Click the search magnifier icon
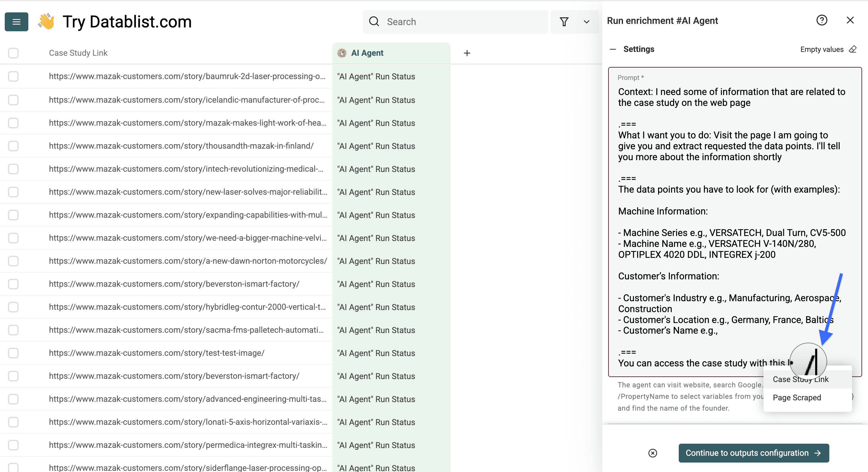868x472 pixels. click(374, 21)
